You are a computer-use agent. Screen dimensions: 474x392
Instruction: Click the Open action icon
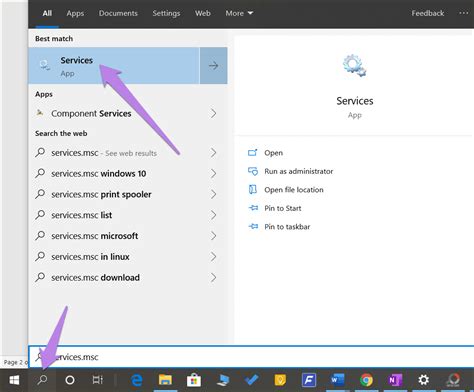pos(253,153)
